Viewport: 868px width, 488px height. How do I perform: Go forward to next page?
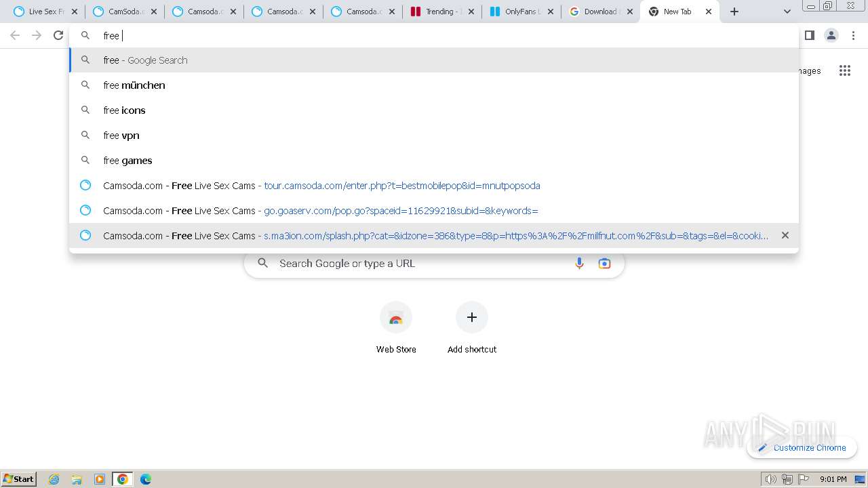coord(37,35)
